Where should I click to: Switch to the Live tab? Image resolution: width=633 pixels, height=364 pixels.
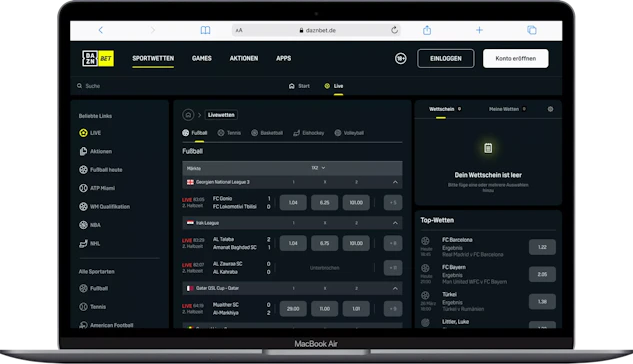click(x=334, y=86)
